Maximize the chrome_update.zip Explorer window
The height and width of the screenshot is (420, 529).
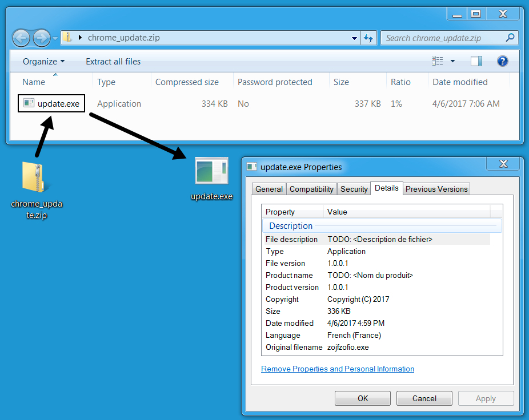click(476, 14)
